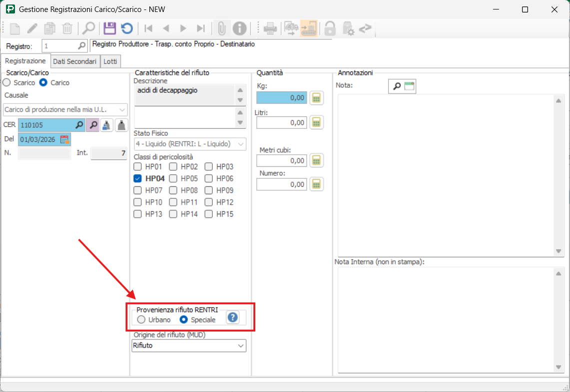This screenshot has width=570, height=392.
Task: Click the copy record toolbar icon
Action: (x=50, y=28)
